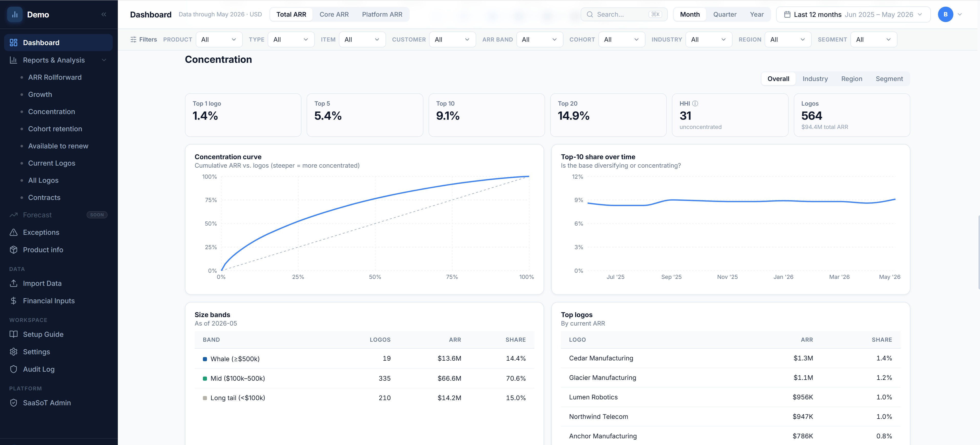Image resolution: width=980 pixels, height=445 pixels.
Task: Open Current Logos page
Action: (x=52, y=163)
